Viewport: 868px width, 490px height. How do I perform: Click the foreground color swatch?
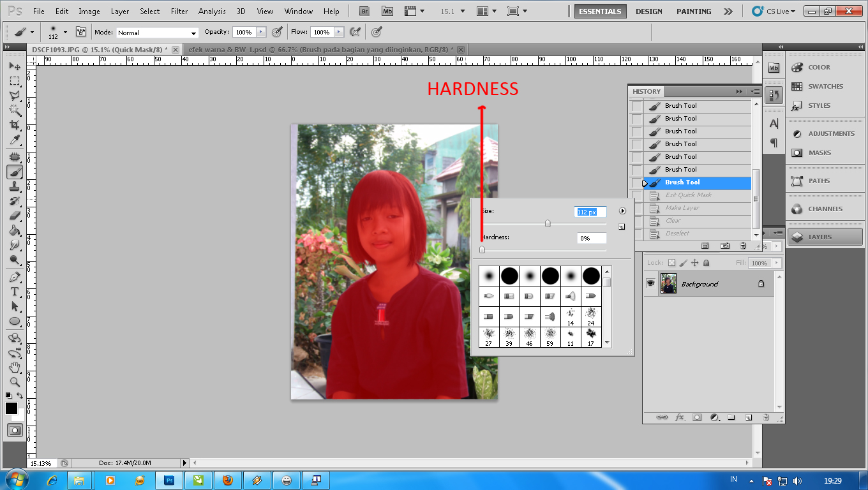point(11,408)
